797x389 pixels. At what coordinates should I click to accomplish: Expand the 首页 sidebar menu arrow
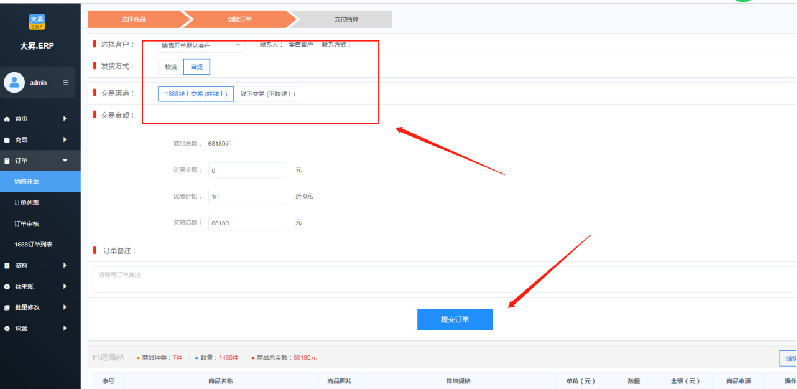65,118
